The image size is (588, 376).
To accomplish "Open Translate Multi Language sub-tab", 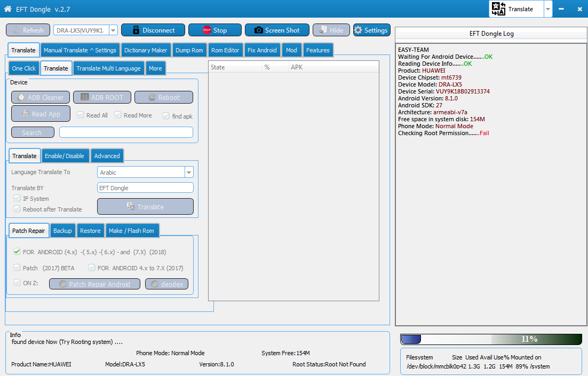I will click(108, 68).
